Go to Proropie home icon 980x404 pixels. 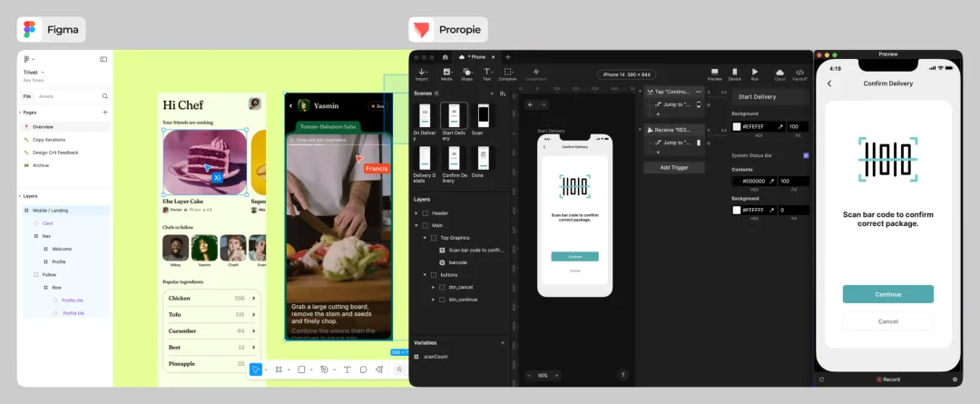(x=445, y=57)
